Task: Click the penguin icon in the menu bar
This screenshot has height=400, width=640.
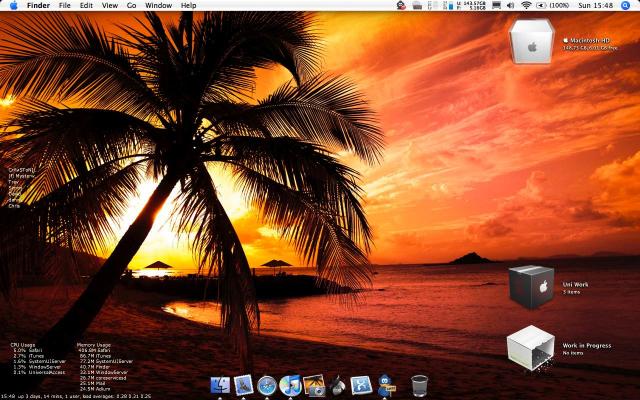Action: pyautogui.click(x=401, y=5)
